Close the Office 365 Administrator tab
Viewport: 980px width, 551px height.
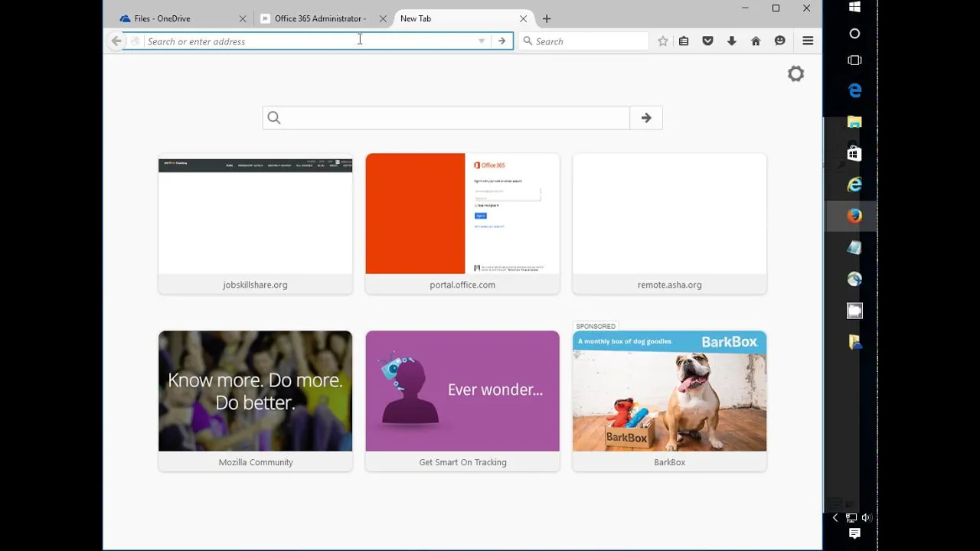coord(383,18)
